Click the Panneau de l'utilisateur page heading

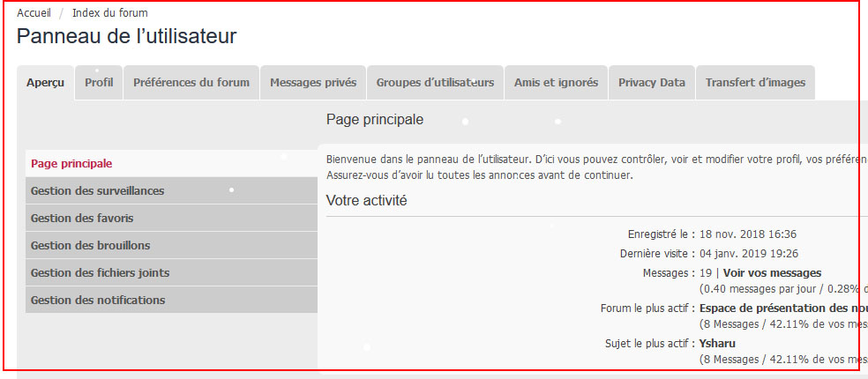pyautogui.click(x=126, y=37)
